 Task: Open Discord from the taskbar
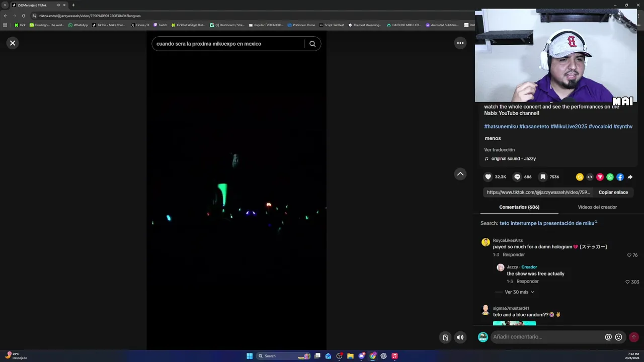tap(361, 356)
